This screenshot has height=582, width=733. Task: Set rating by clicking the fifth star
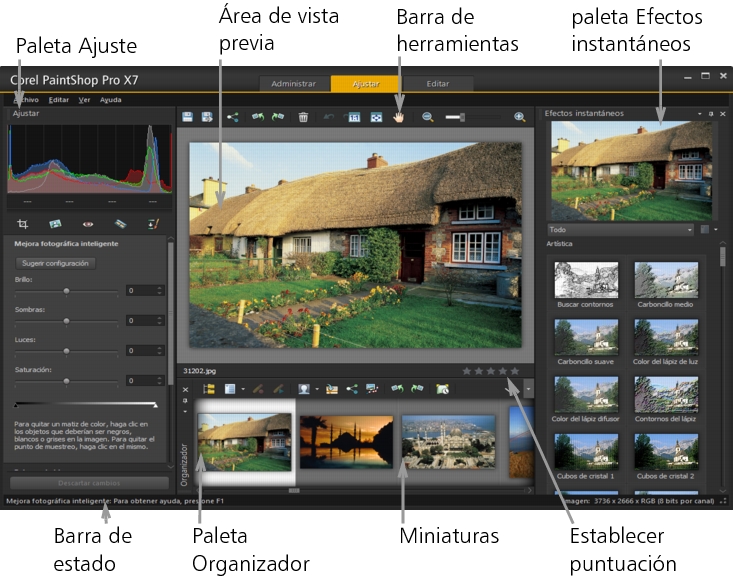pyautogui.click(x=516, y=371)
